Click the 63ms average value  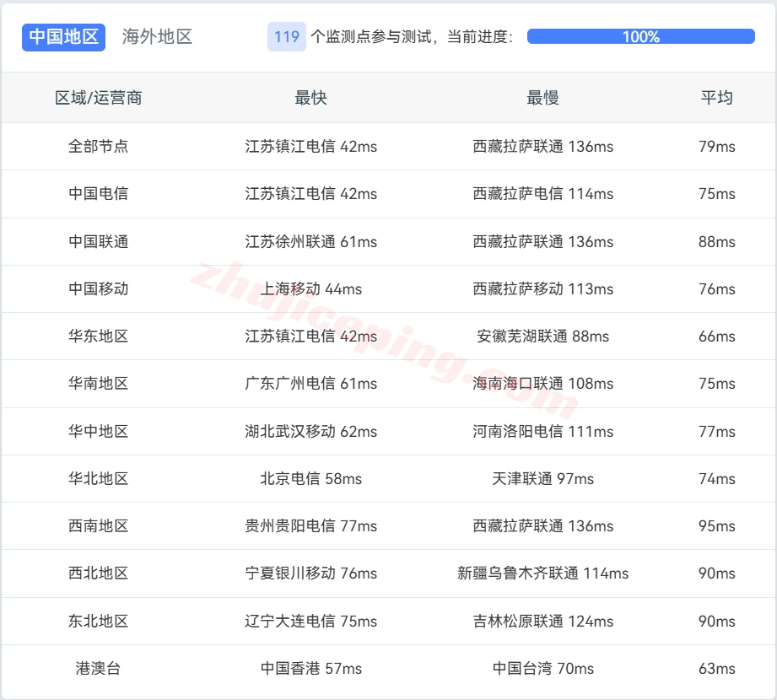[x=716, y=669]
